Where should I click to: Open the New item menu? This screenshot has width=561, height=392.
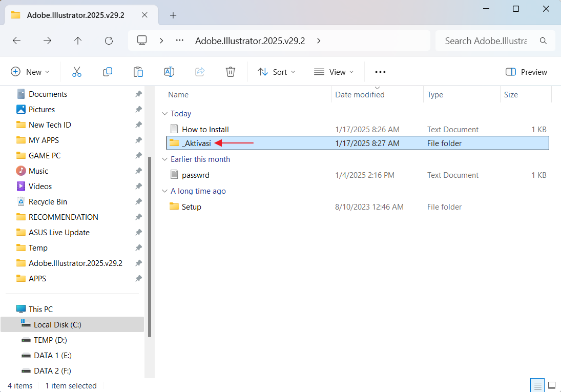tap(30, 72)
